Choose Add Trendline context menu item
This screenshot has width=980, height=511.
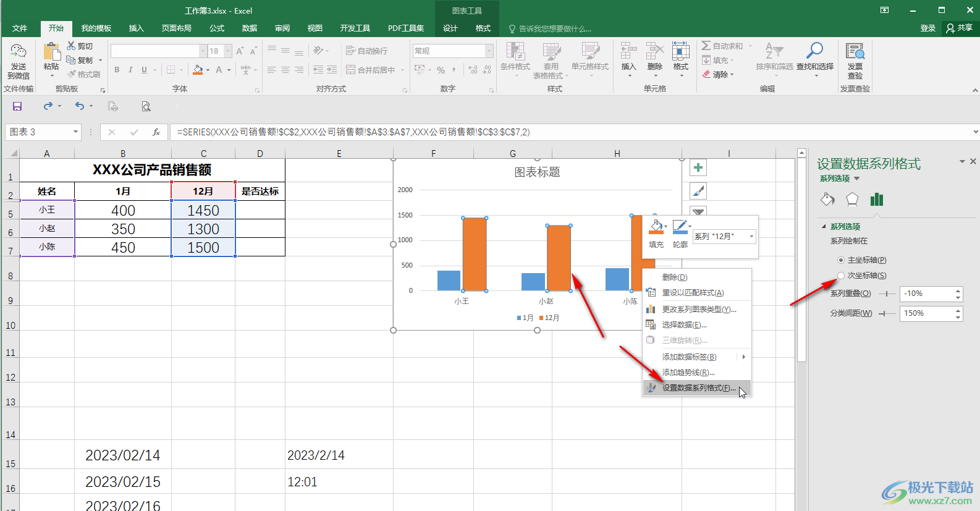coord(697,372)
